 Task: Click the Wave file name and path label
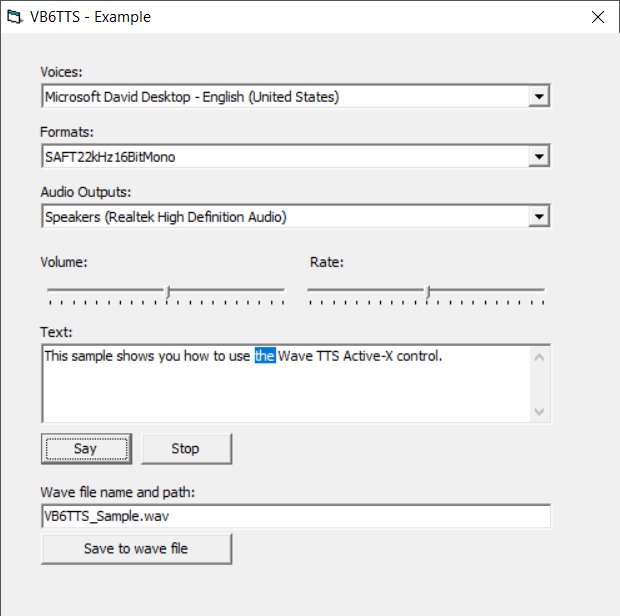pyautogui.click(x=117, y=492)
